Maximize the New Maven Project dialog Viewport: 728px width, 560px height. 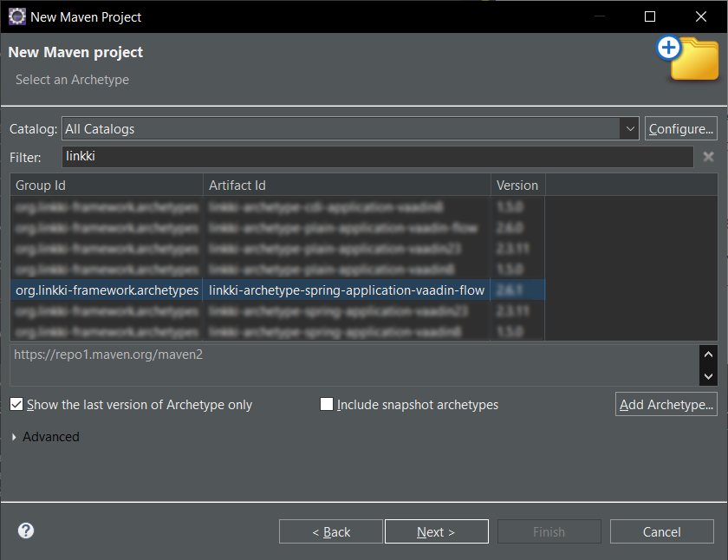[650, 16]
